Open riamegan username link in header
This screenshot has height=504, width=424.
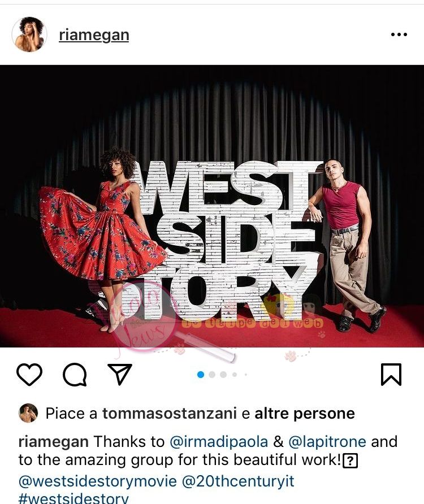point(94,35)
